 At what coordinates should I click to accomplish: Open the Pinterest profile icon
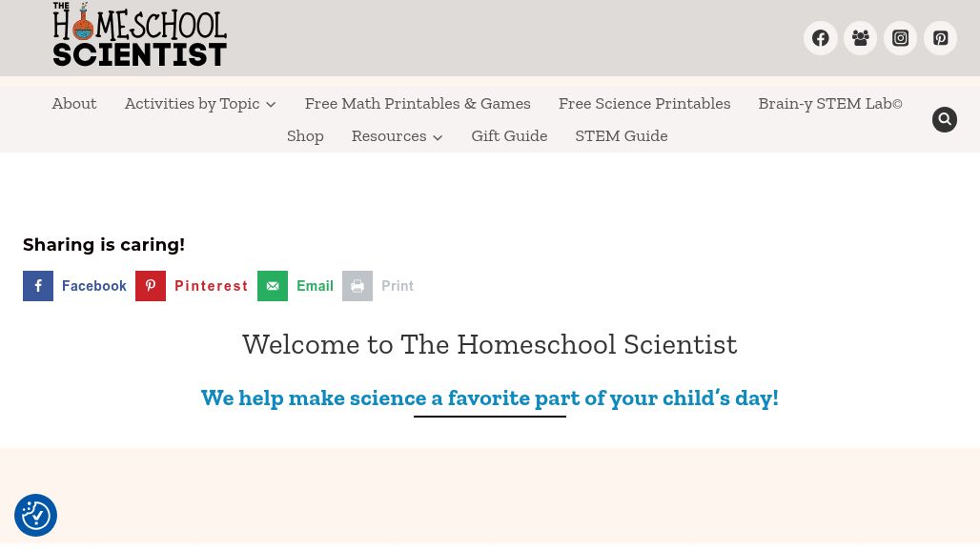click(940, 38)
